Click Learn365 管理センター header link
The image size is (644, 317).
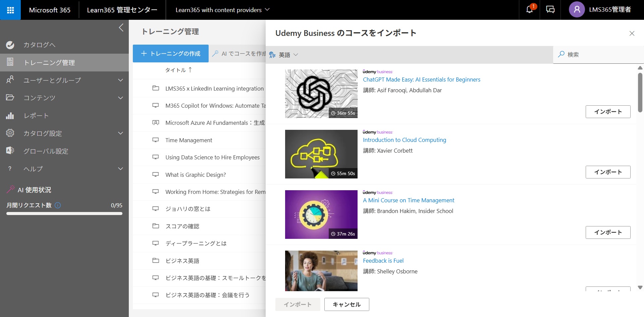tap(122, 10)
